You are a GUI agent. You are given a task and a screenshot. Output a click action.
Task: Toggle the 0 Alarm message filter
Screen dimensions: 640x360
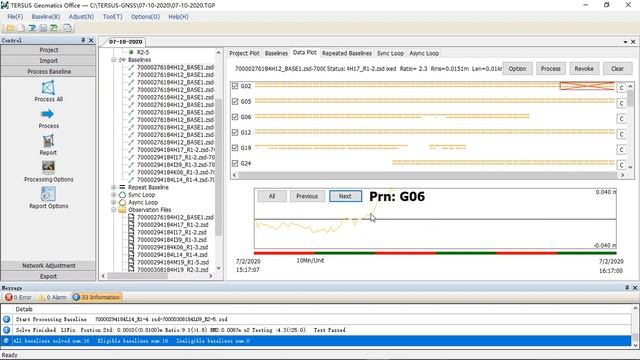click(x=52, y=298)
